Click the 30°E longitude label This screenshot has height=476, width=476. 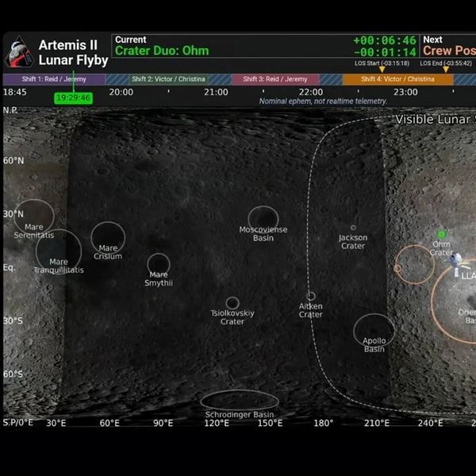pyautogui.click(x=56, y=423)
